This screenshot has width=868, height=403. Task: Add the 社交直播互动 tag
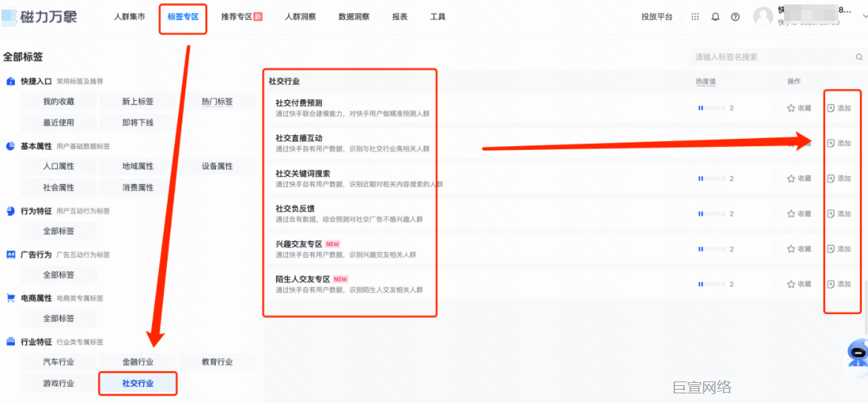(x=838, y=143)
